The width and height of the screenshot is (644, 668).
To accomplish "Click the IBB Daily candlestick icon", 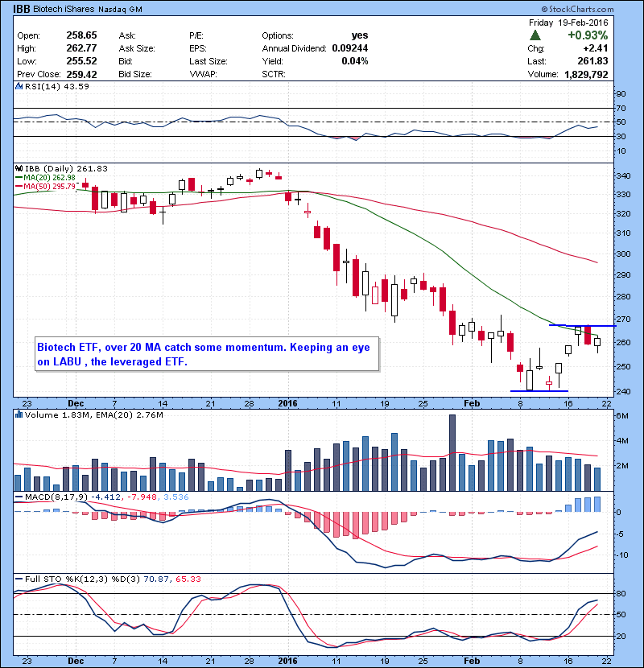I will click(19, 169).
